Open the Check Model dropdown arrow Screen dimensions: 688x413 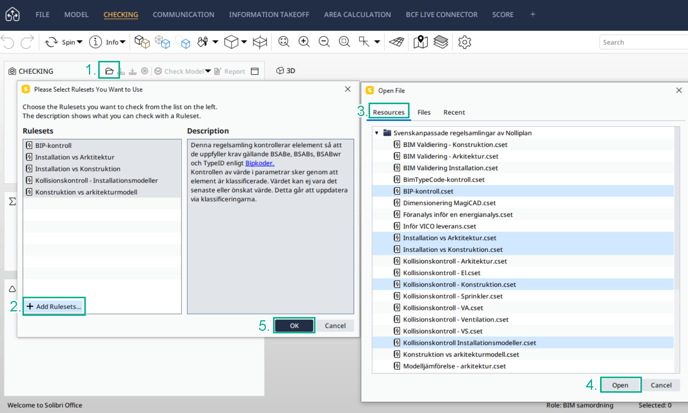pos(208,71)
